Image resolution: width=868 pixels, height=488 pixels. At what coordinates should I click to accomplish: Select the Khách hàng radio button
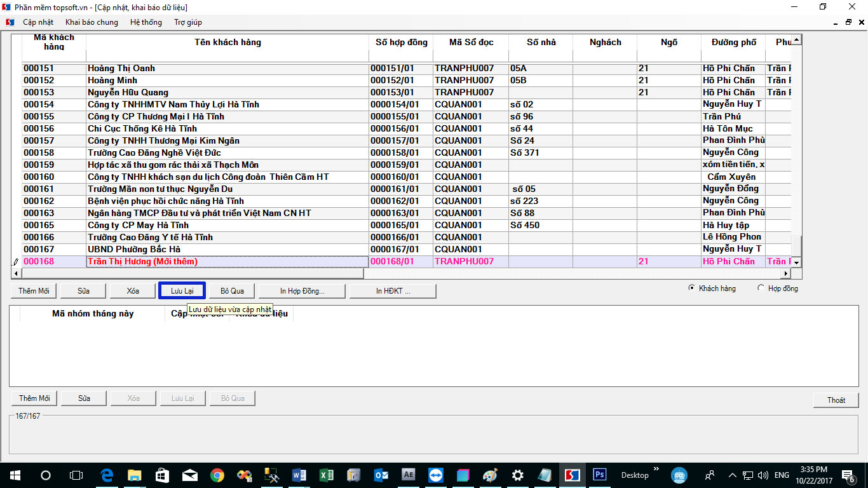(691, 288)
